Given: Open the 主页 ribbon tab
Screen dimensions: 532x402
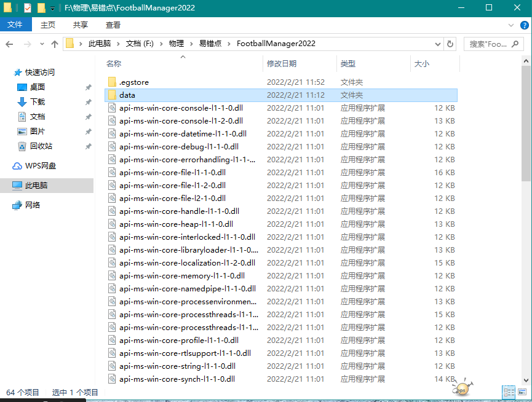Looking at the screenshot, I should click(x=48, y=25).
